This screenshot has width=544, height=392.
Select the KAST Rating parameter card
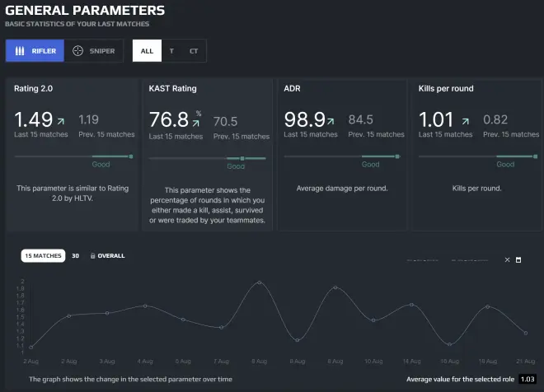coord(207,152)
